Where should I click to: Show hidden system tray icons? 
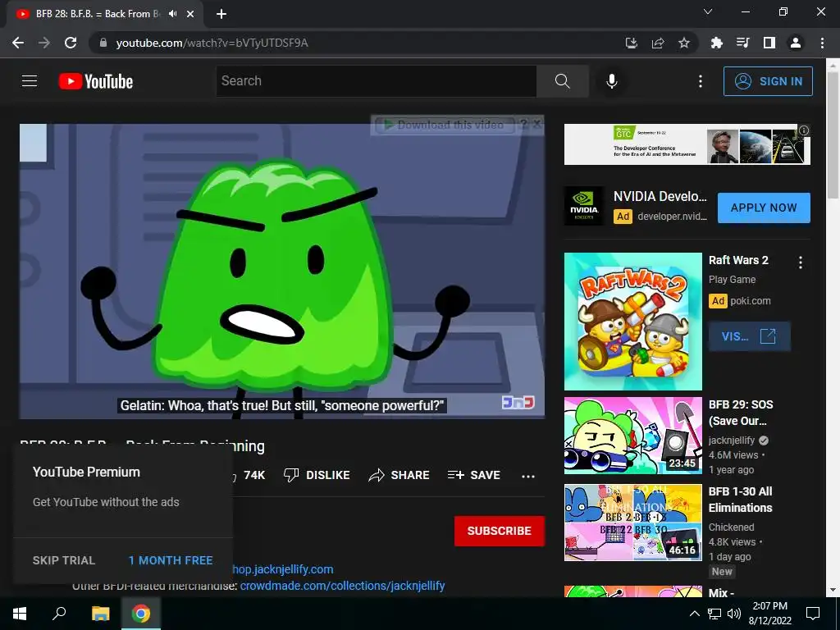(x=694, y=614)
